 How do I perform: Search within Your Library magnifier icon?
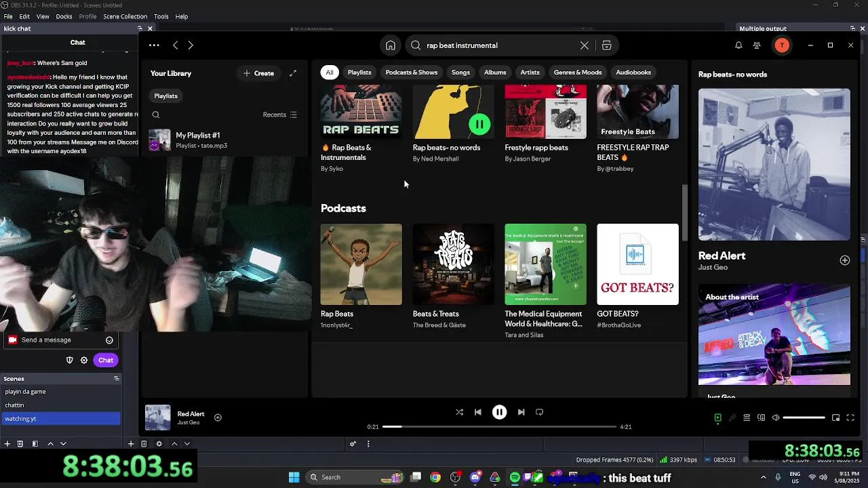click(156, 115)
